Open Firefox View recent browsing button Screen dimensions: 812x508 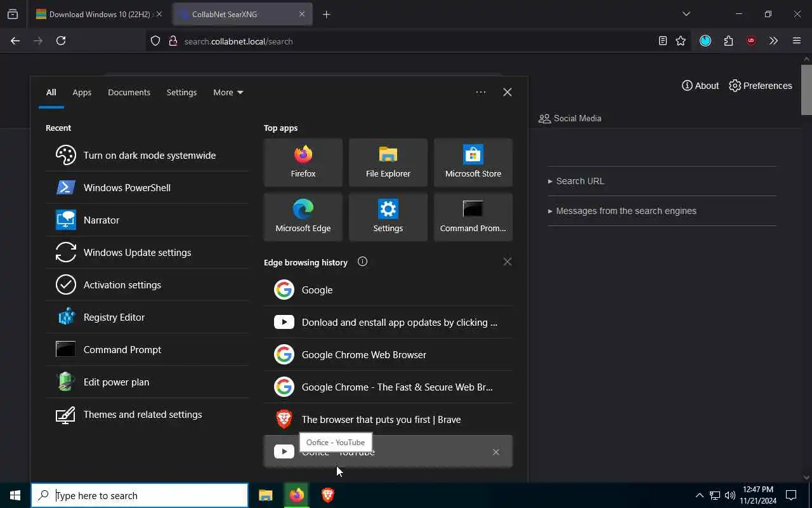click(13, 14)
